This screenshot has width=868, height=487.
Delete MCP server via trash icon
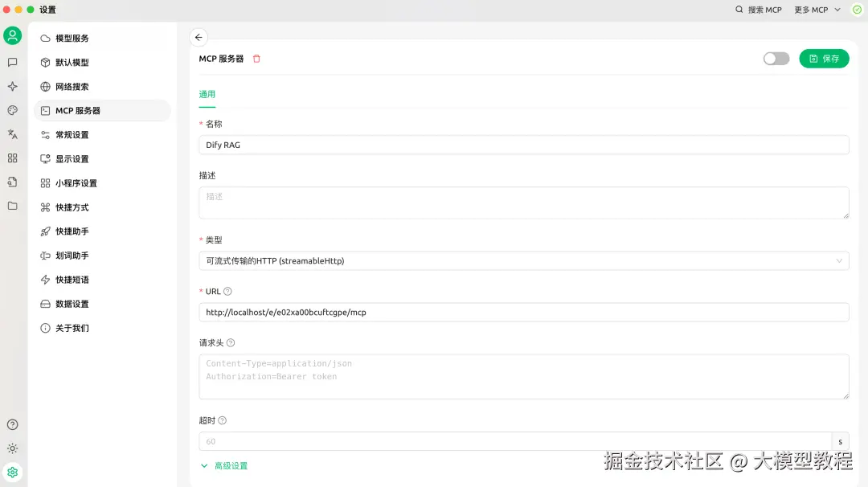pos(256,58)
